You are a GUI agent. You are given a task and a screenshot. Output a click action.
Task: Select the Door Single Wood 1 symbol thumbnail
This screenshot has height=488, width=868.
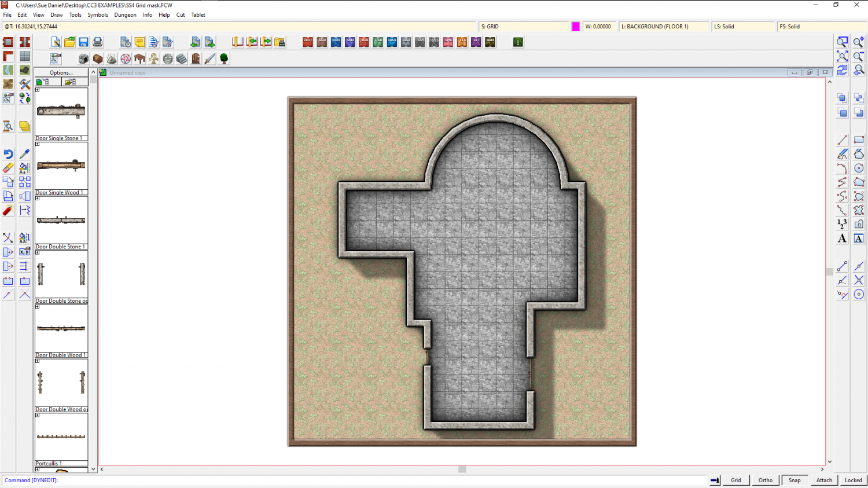pos(61,166)
